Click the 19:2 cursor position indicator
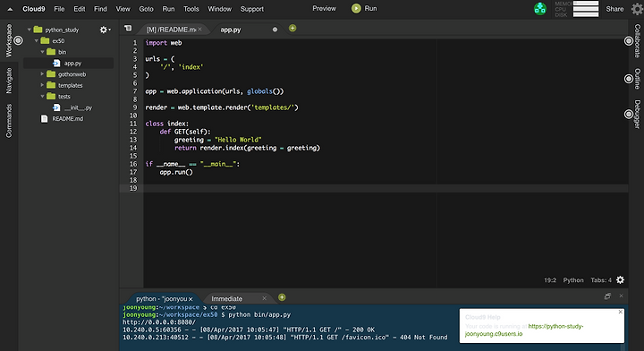 550,280
